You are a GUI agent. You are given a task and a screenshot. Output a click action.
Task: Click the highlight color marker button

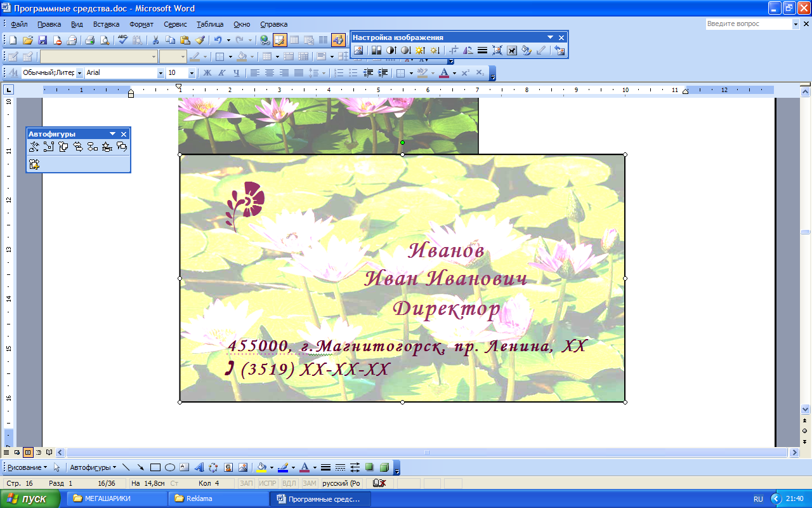click(422, 72)
